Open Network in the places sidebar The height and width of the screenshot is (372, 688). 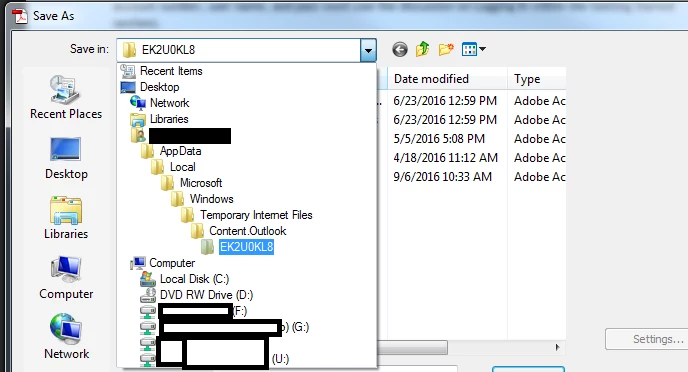pyautogui.click(x=66, y=337)
